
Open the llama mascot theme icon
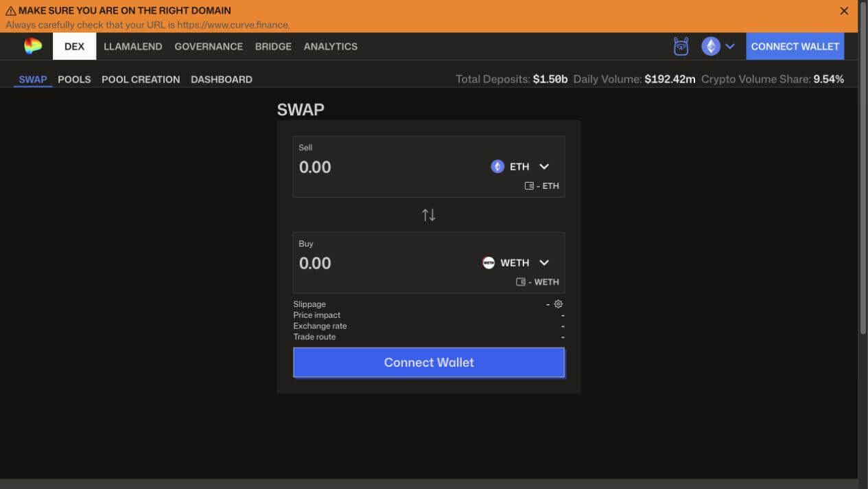click(x=681, y=47)
